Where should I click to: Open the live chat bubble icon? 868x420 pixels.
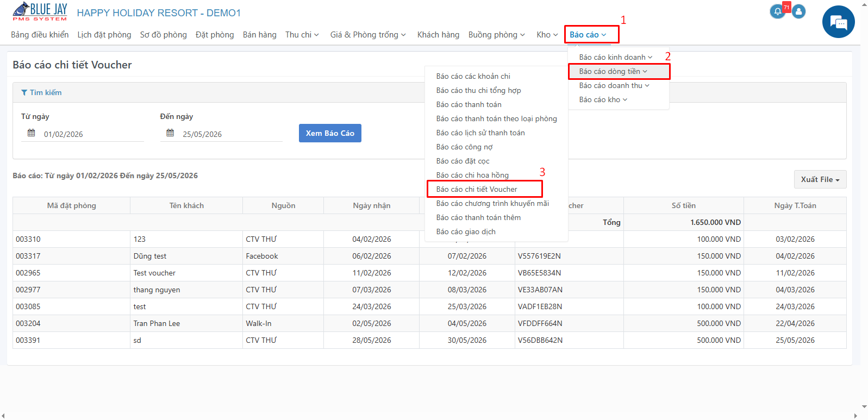pos(839,22)
